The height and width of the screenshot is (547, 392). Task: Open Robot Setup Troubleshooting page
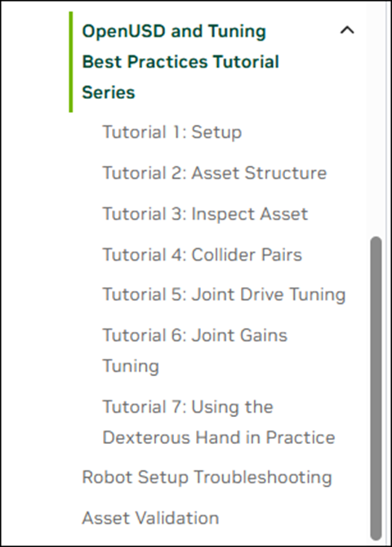pos(207,478)
